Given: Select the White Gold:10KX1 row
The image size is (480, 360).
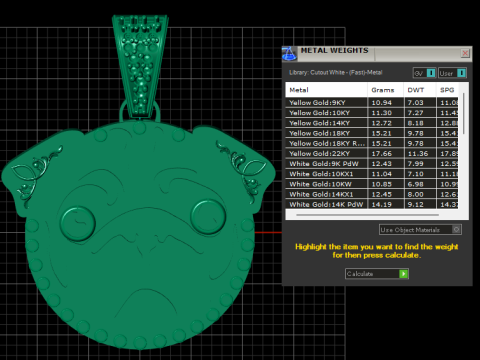Looking at the screenshot, I should pos(372,174).
